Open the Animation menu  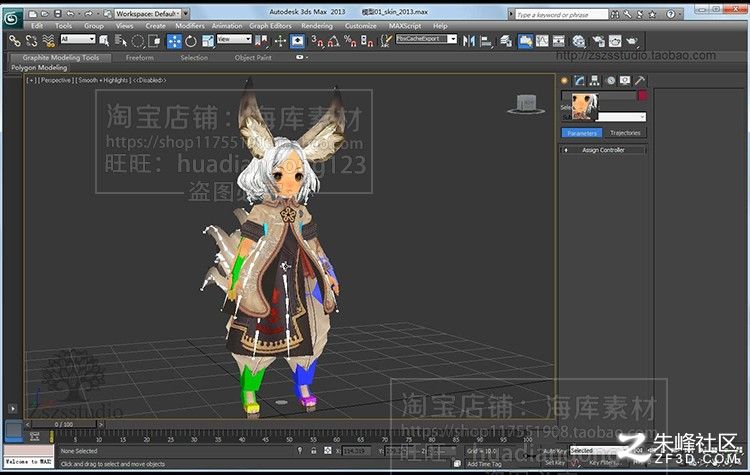(x=227, y=26)
